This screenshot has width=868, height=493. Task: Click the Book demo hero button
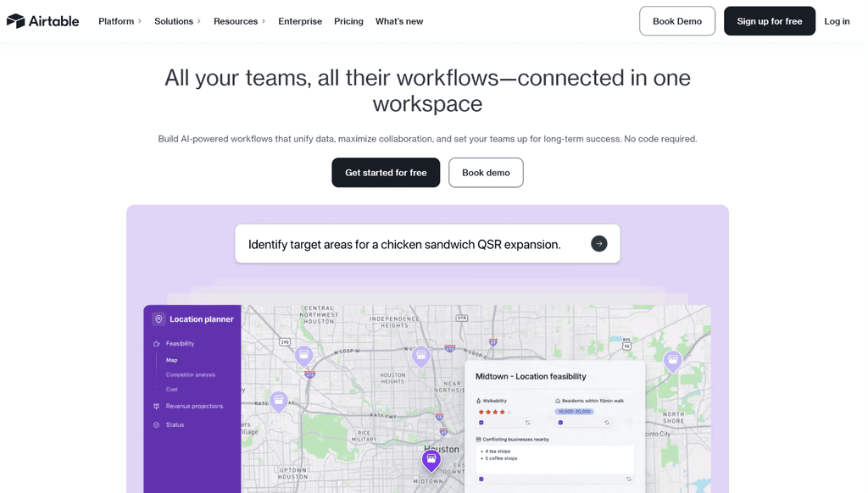click(486, 173)
